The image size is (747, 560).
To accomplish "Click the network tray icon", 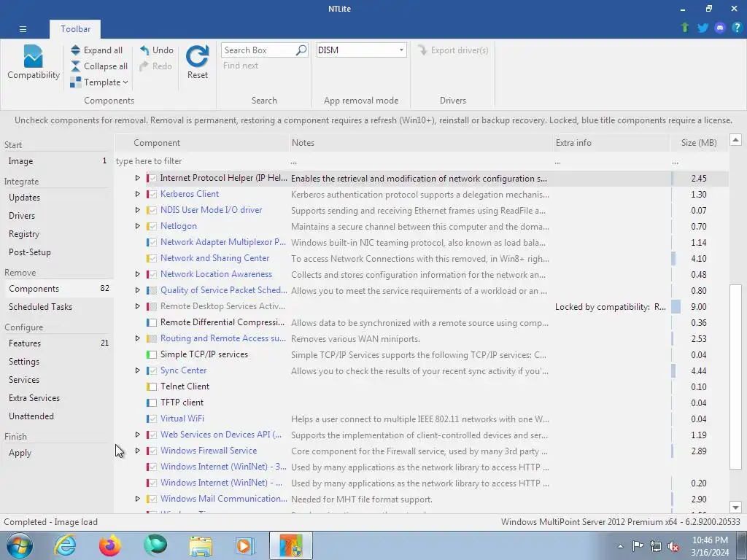I will (656, 546).
